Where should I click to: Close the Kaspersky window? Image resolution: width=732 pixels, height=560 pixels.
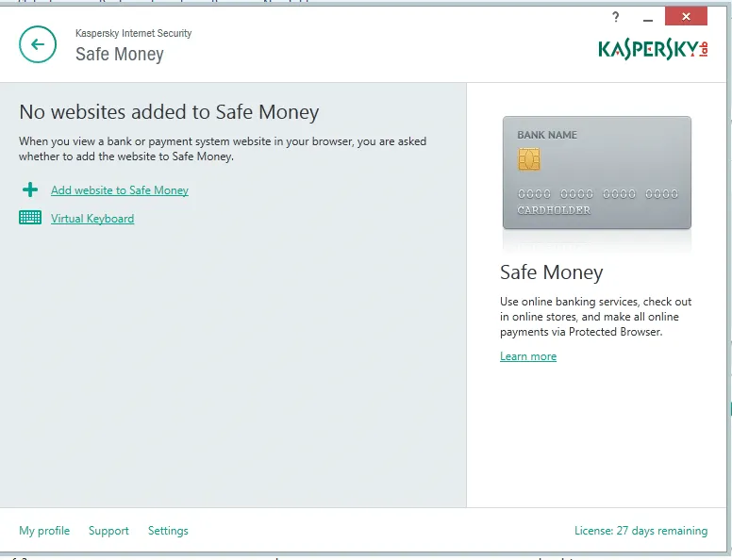click(x=686, y=17)
